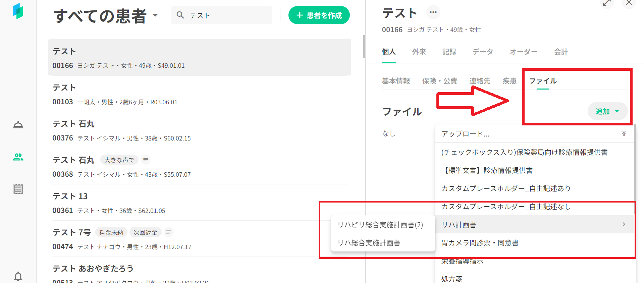Open the ファイル sub-tab
The width and height of the screenshot is (644, 283).
(543, 81)
